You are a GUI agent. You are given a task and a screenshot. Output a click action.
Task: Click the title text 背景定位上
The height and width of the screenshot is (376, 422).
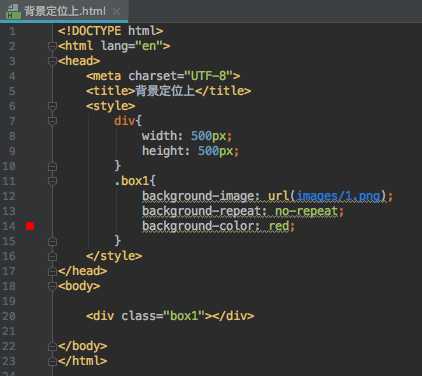pyautogui.click(x=165, y=91)
